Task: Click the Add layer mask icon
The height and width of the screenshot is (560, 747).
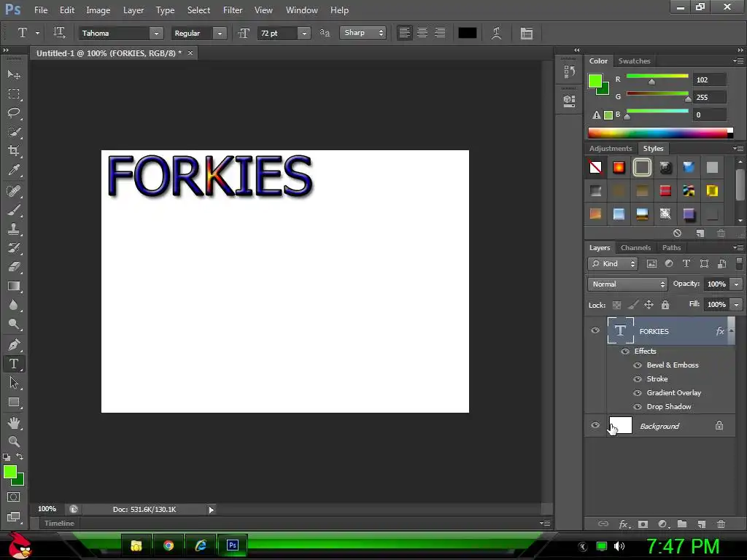Action: click(643, 524)
